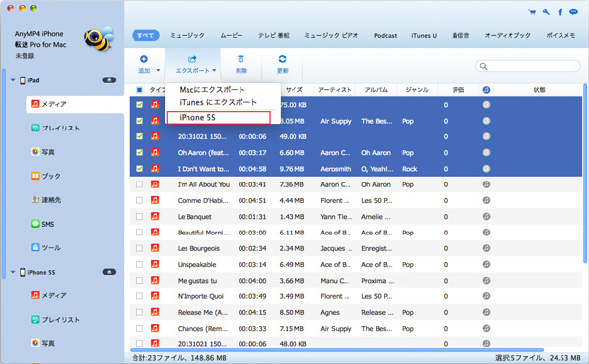Image resolution: width=589 pixels, height=364 pixels.
Task: Click the エクスポート export icon
Action: coord(192,59)
